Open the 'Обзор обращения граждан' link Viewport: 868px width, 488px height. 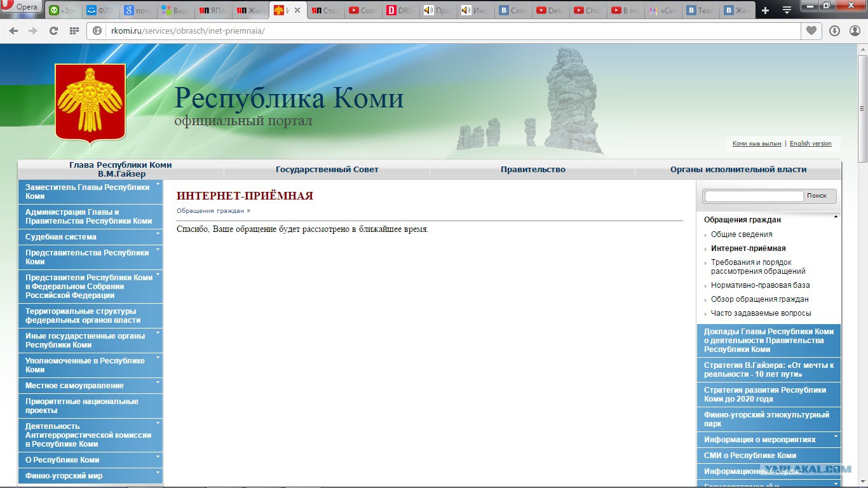(760, 299)
